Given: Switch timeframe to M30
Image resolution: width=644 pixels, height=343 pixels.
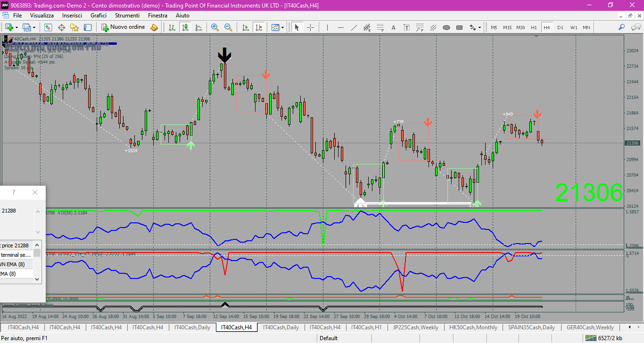Looking at the screenshot, I should click(x=520, y=27).
